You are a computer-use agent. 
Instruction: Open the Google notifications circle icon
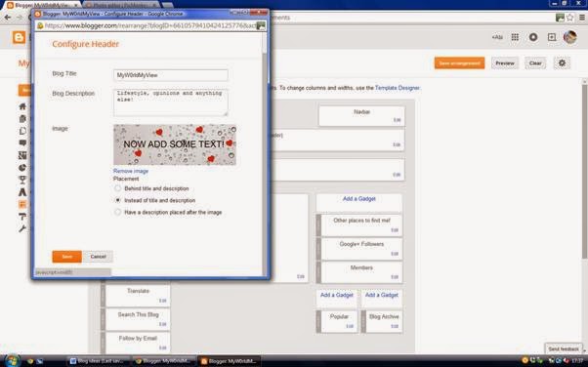coord(533,37)
